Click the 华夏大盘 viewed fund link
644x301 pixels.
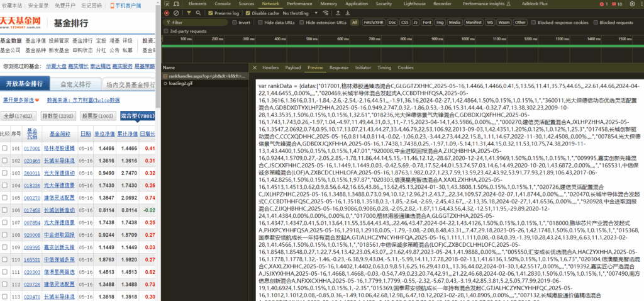[55, 65]
